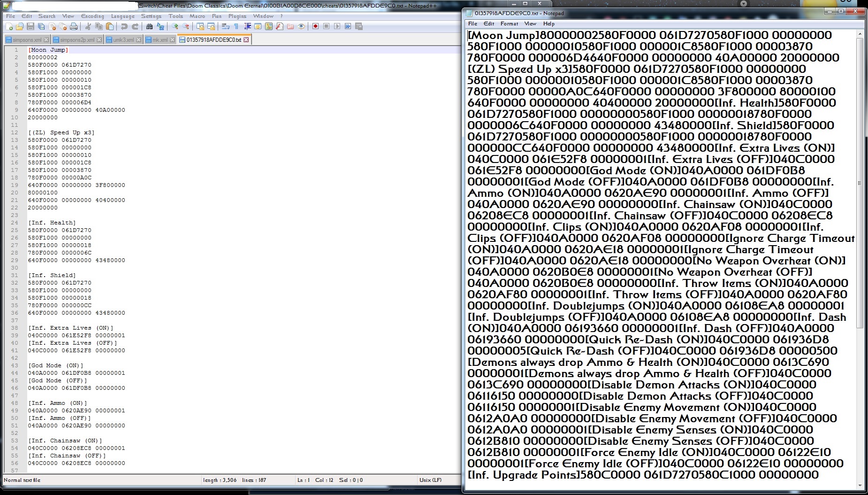Click the Paste clipboard toolbar icon
Screen dimensions: 868x495
pos(110,26)
